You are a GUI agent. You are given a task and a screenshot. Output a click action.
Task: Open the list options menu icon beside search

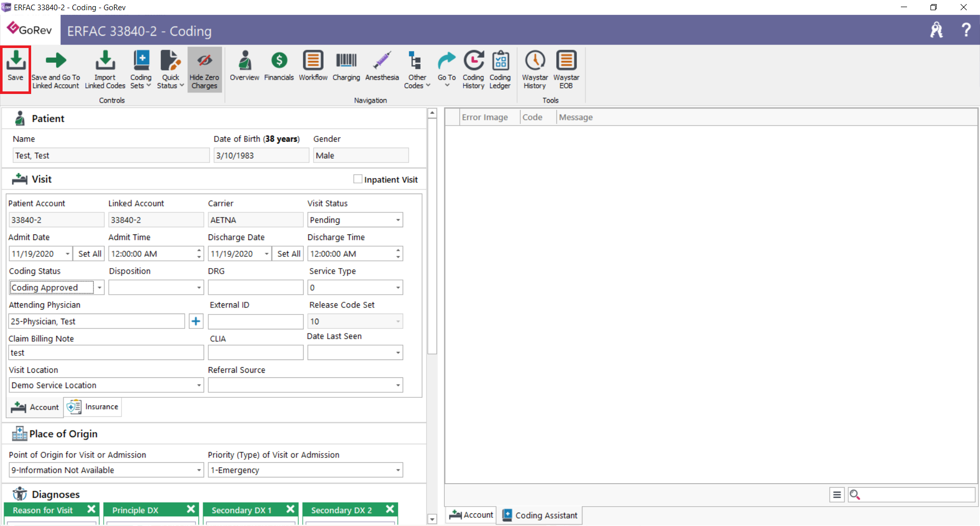click(837, 494)
